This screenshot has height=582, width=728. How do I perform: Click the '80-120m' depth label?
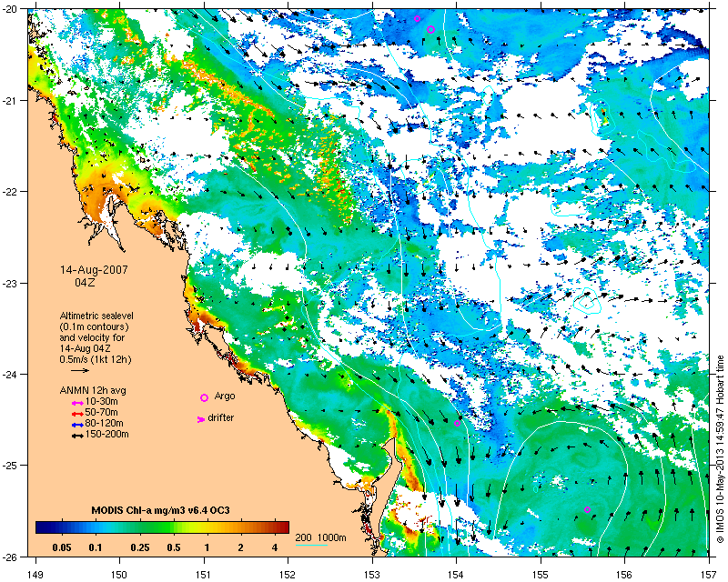[105, 423]
